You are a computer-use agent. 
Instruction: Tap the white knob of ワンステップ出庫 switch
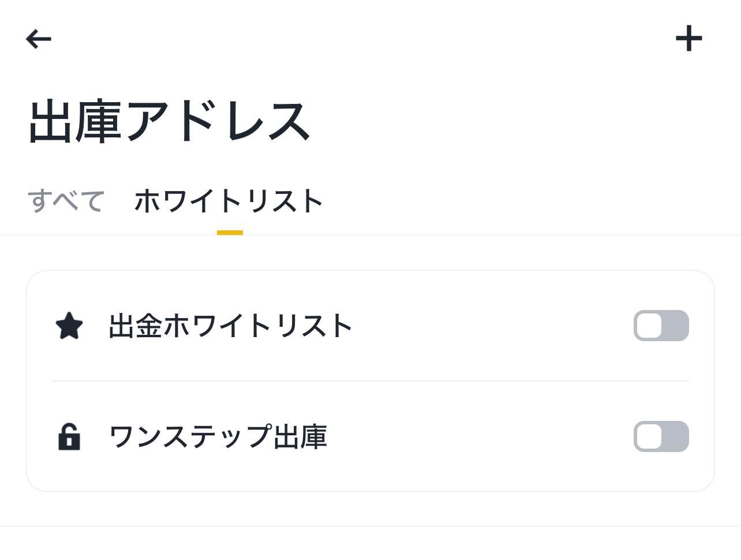(650, 436)
